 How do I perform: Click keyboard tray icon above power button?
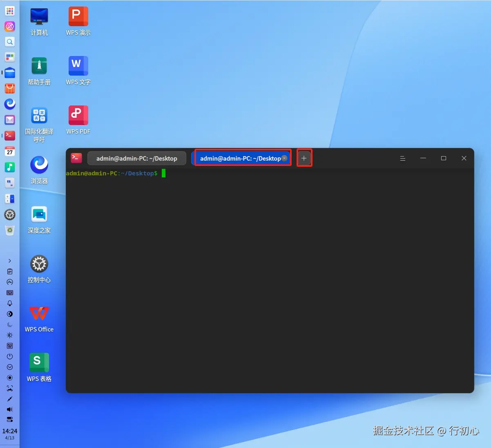pyautogui.click(x=10, y=346)
